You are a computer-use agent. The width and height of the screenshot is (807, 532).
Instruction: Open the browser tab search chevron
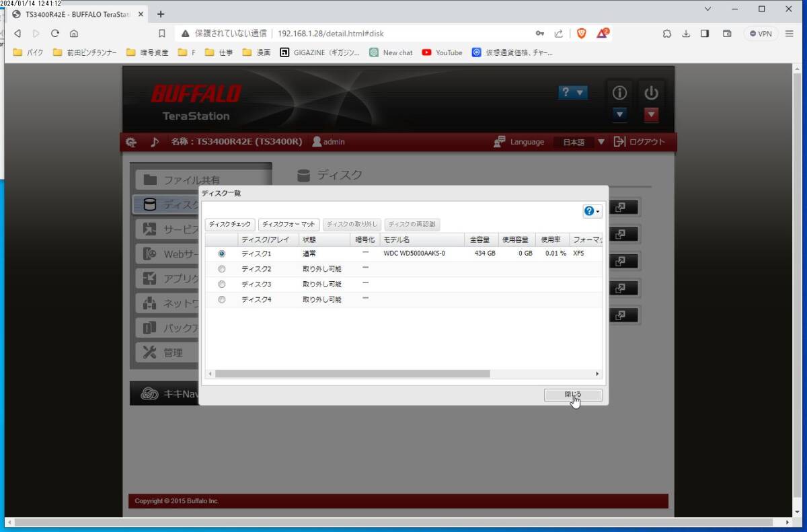707,9
